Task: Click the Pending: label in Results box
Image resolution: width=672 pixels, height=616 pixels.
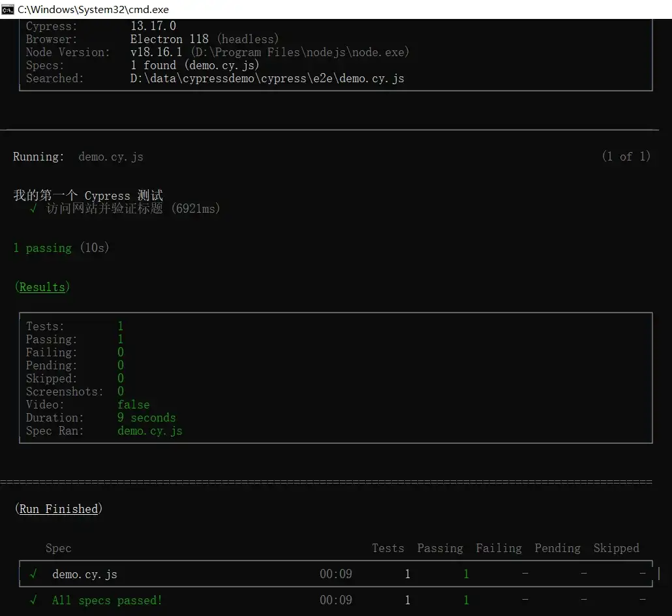Action: click(x=52, y=365)
